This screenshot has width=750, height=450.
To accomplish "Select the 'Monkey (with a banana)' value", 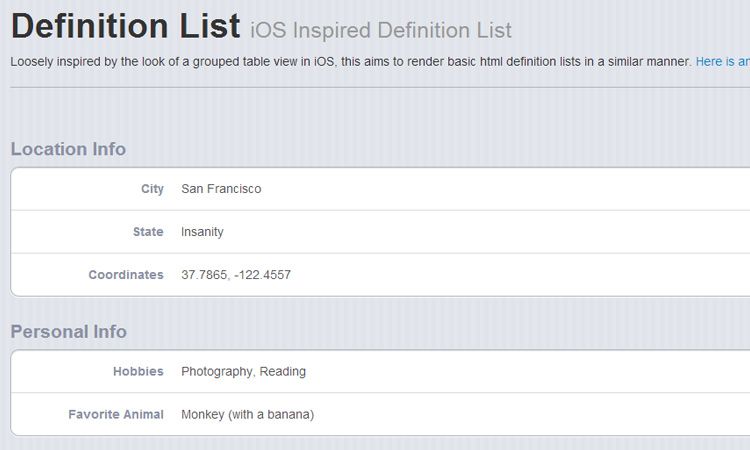I will coord(247,414).
